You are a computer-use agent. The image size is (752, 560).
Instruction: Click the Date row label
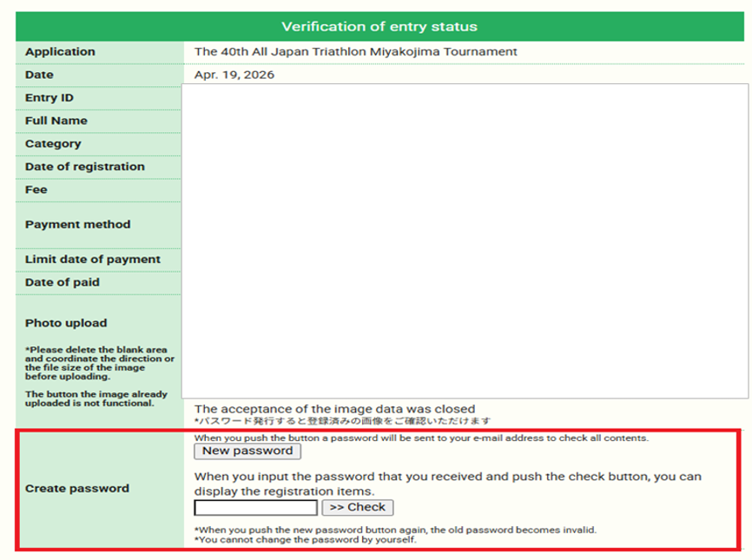pos(39,76)
